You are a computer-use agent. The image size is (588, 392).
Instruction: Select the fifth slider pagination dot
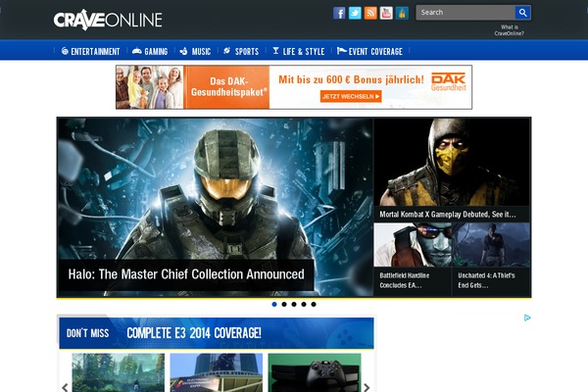point(314,304)
